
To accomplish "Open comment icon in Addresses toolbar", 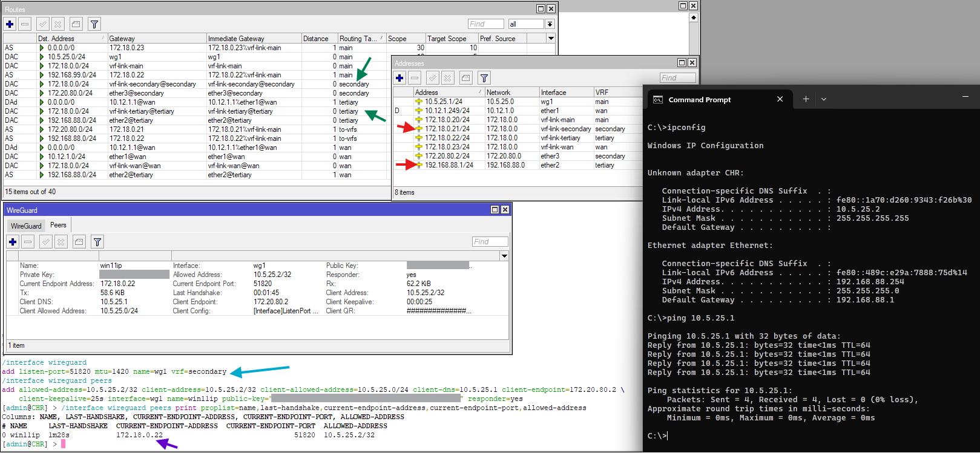I will [x=465, y=78].
